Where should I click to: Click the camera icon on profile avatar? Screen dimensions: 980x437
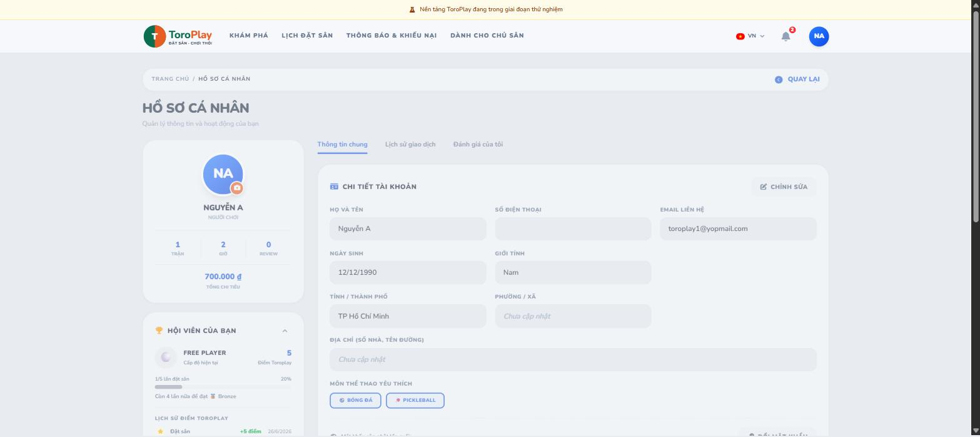[x=237, y=188]
